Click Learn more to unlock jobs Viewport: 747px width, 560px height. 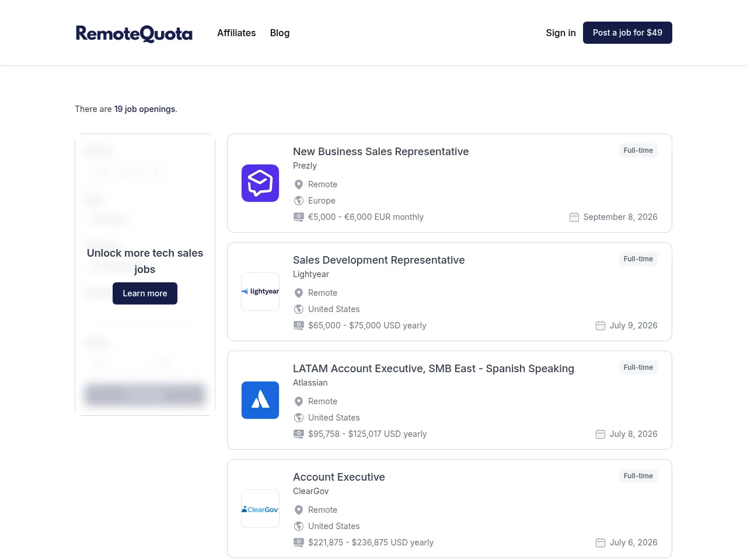click(x=145, y=293)
